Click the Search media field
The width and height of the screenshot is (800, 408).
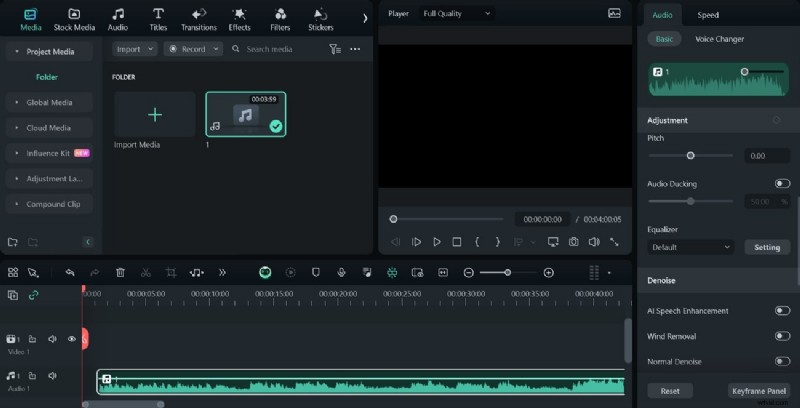269,49
